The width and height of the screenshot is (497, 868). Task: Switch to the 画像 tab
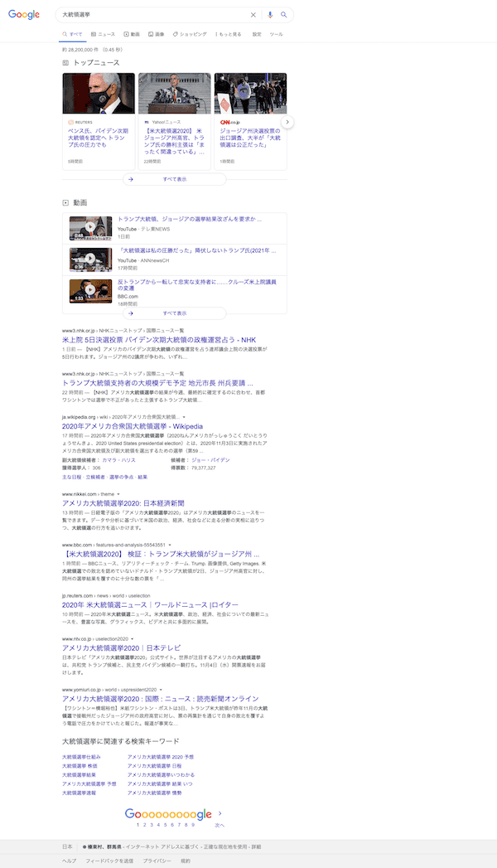tap(157, 34)
